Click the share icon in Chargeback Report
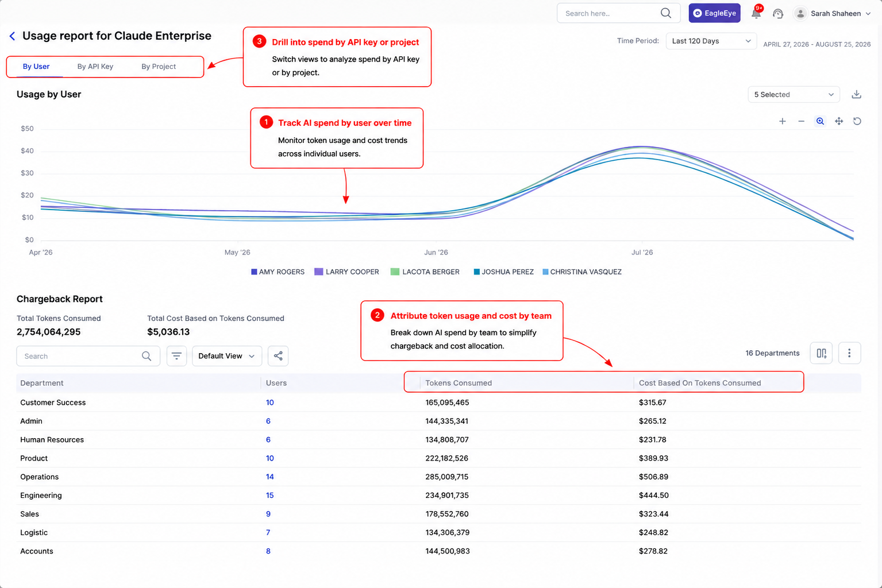882x588 pixels. click(278, 356)
